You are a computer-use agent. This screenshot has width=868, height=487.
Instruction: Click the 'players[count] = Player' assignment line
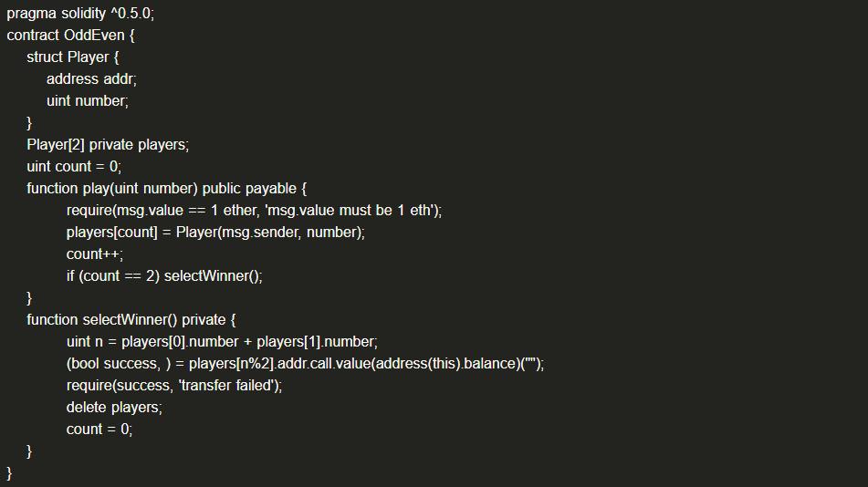tap(215, 233)
